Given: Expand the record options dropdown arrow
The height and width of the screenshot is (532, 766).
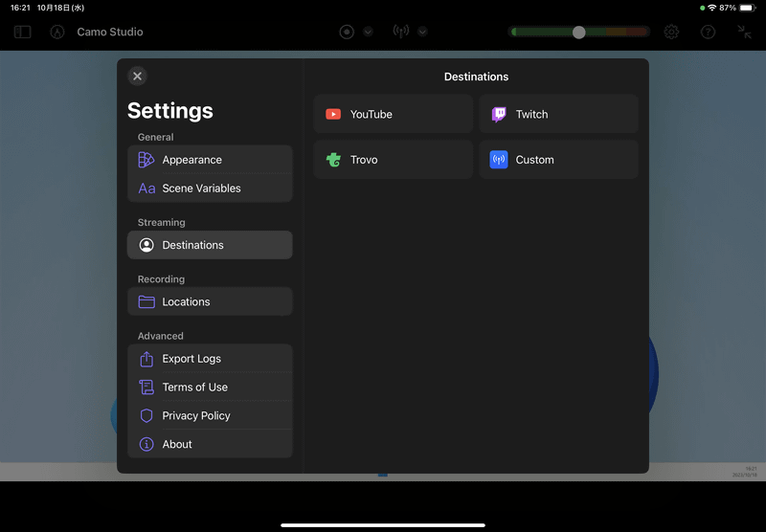Looking at the screenshot, I should (369, 32).
